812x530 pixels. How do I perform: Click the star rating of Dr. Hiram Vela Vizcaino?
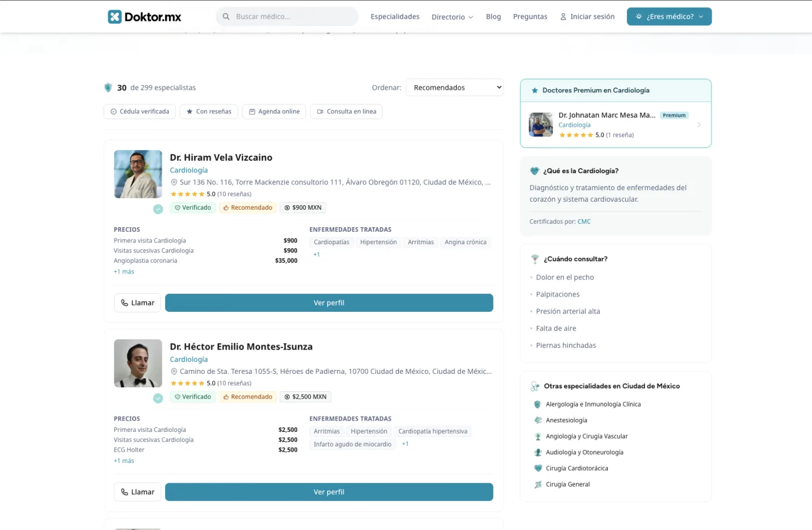click(x=187, y=194)
